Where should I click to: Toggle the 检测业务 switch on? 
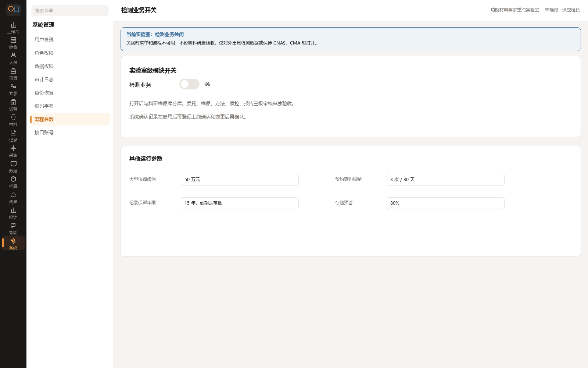189,84
